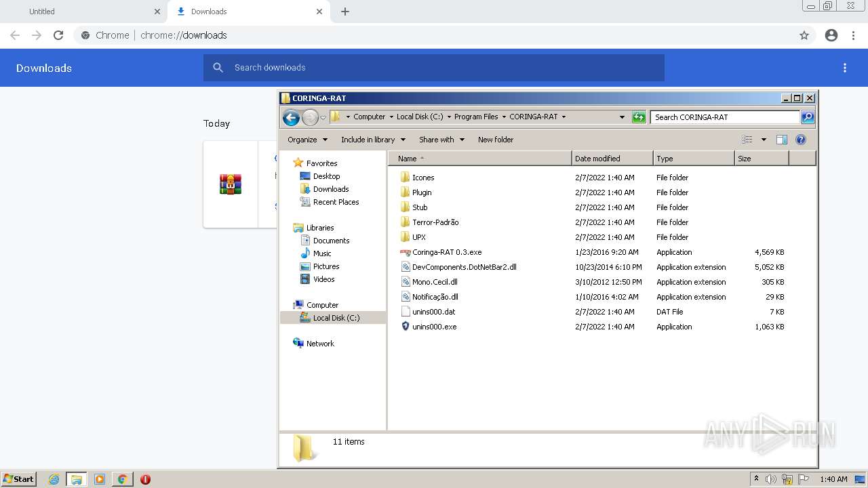The image size is (868, 488).
Task: Open the Share with menu
Action: pos(441,140)
